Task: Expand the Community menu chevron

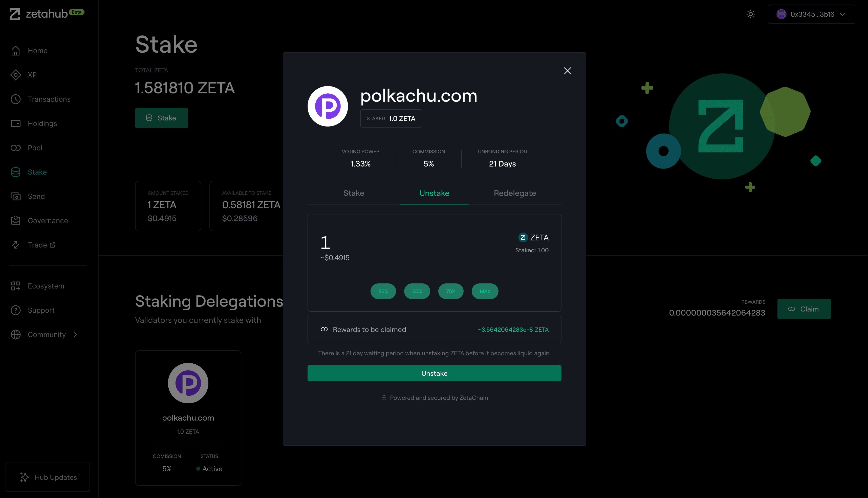Action: (75, 335)
